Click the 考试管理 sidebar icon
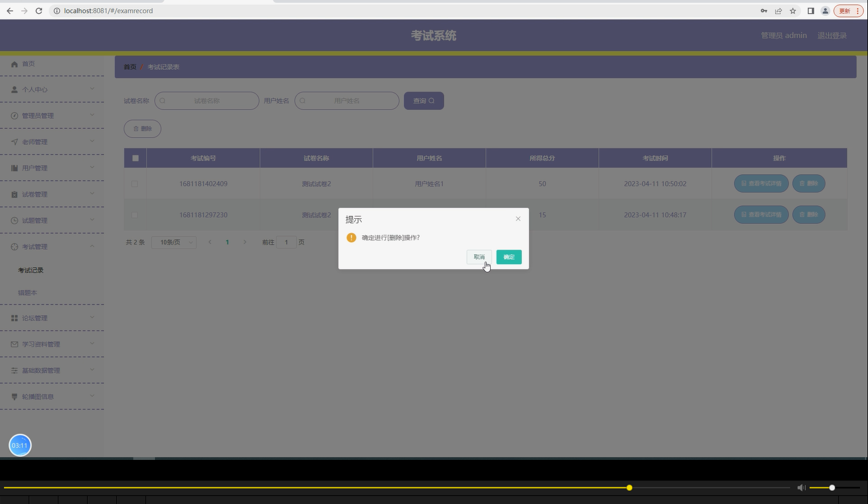Image resolution: width=868 pixels, height=504 pixels. click(x=14, y=247)
